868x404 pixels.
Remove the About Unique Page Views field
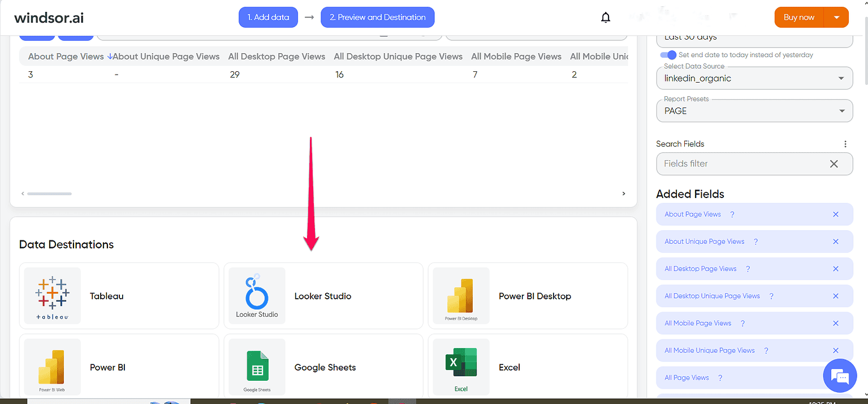point(836,242)
